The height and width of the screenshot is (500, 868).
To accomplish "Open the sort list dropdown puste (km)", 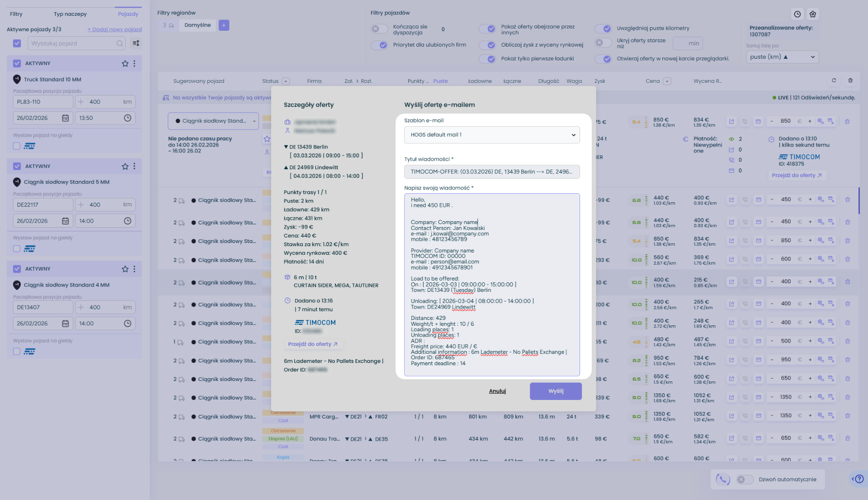I will [782, 57].
